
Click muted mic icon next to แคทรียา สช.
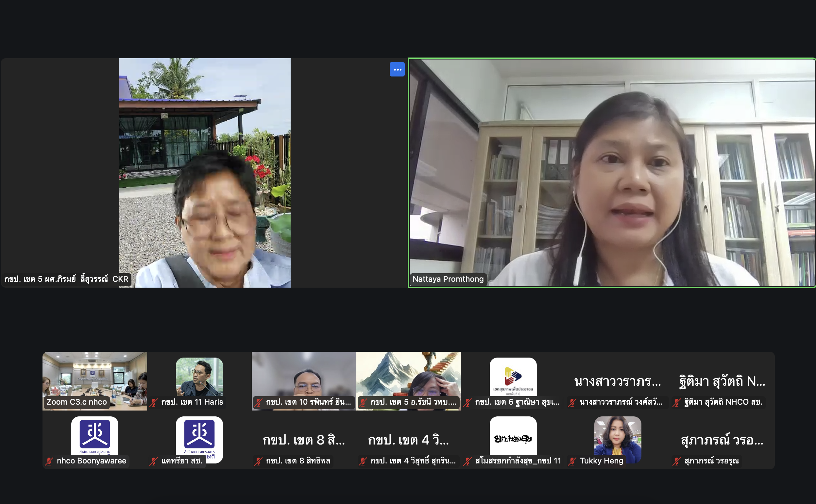coord(154,461)
